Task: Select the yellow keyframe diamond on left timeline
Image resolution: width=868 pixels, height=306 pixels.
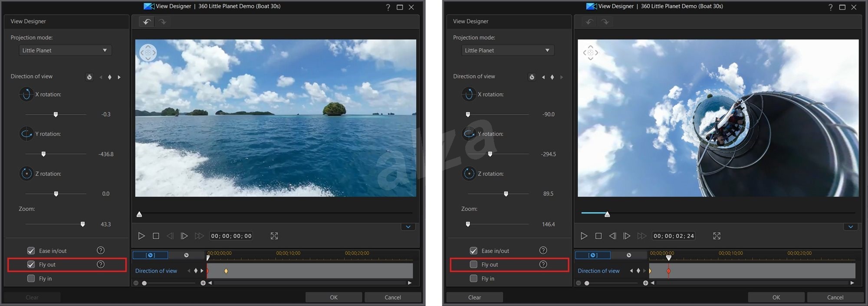Action: (x=226, y=271)
